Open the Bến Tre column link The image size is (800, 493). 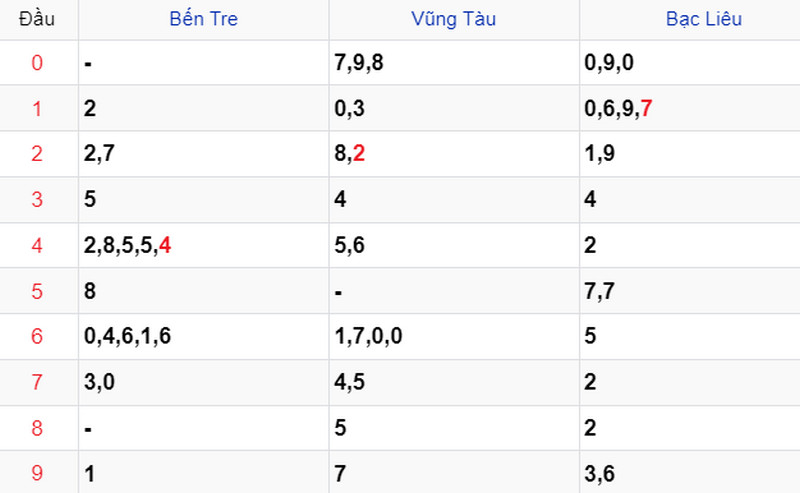(x=204, y=19)
